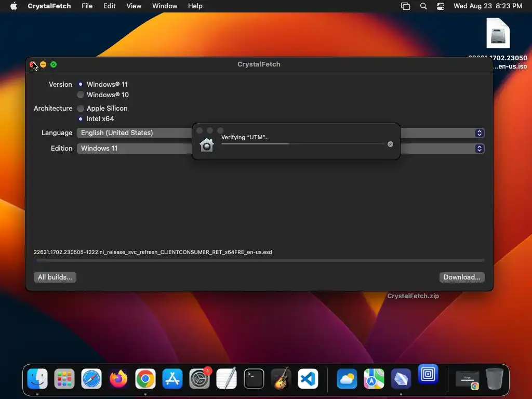Open Control Center in the menu bar
Image resolution: width=532 pixels, height=399 pixels.
pos(441,6)
